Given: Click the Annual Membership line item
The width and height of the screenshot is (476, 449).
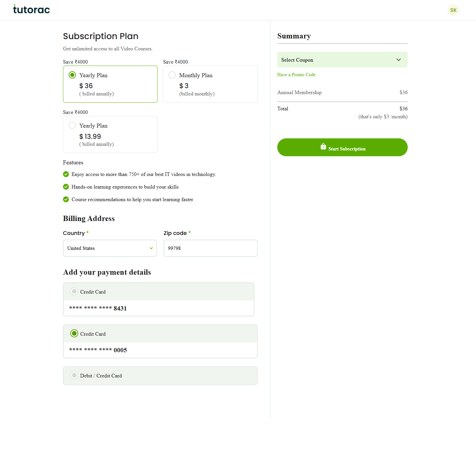Looking at the screenshot, I should click(342, 92).
